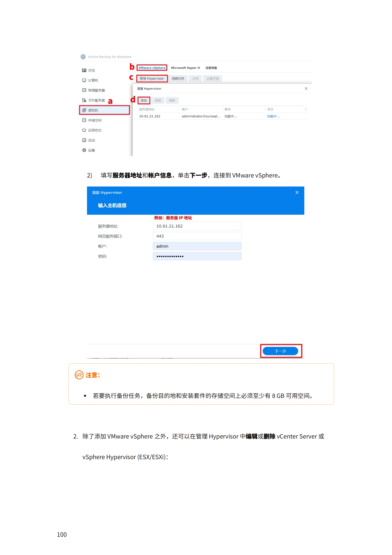Click the 帐户 field containing admin
Viewport: 392px width, 555px height.
[197, 246]
